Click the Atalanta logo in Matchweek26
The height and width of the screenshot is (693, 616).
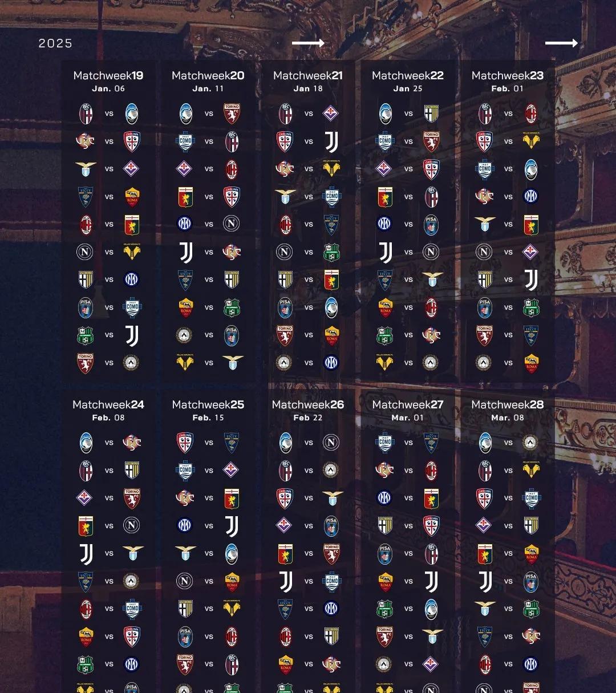[285, 443]
